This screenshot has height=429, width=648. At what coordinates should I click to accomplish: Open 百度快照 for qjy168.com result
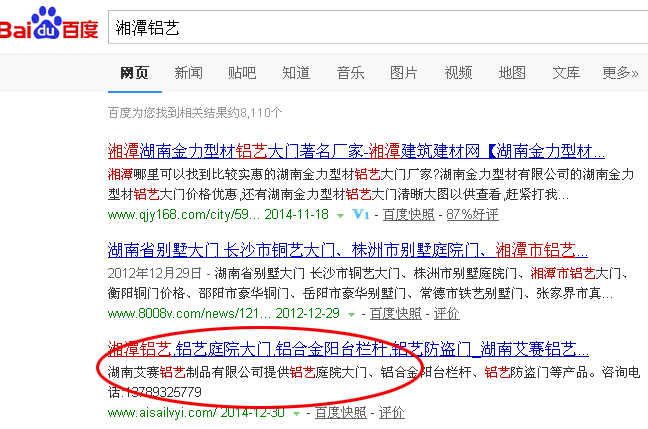click(409, 214)
